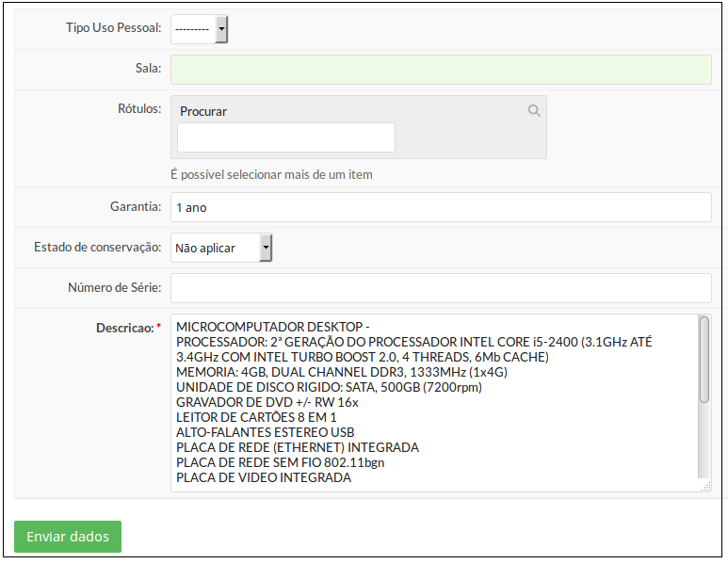Click the Estado de conservação label
Image resolution: width=728 pixels, height=564 pixels.
[x=98, y=247]
